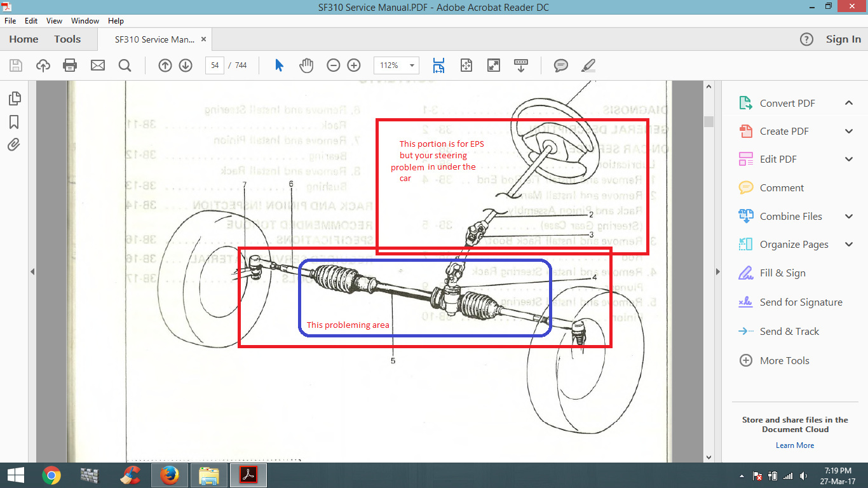Open the read mode toolbar icon

click(521, 65)
